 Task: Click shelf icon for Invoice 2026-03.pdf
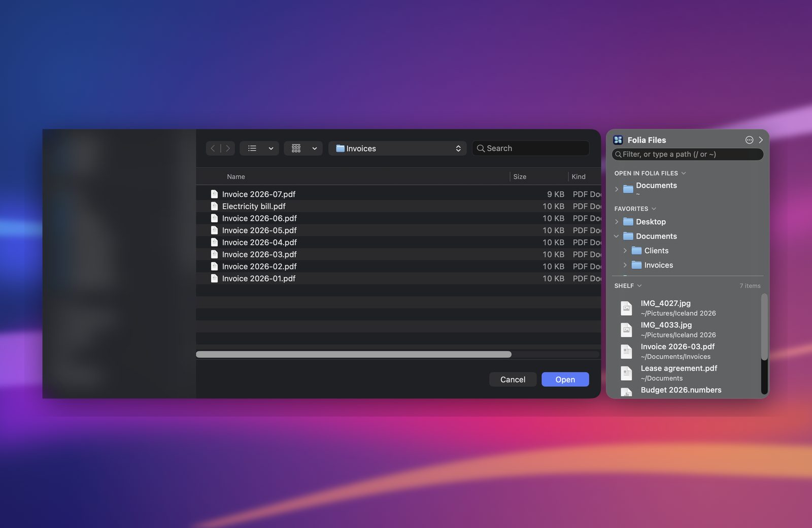click(627, 351)
